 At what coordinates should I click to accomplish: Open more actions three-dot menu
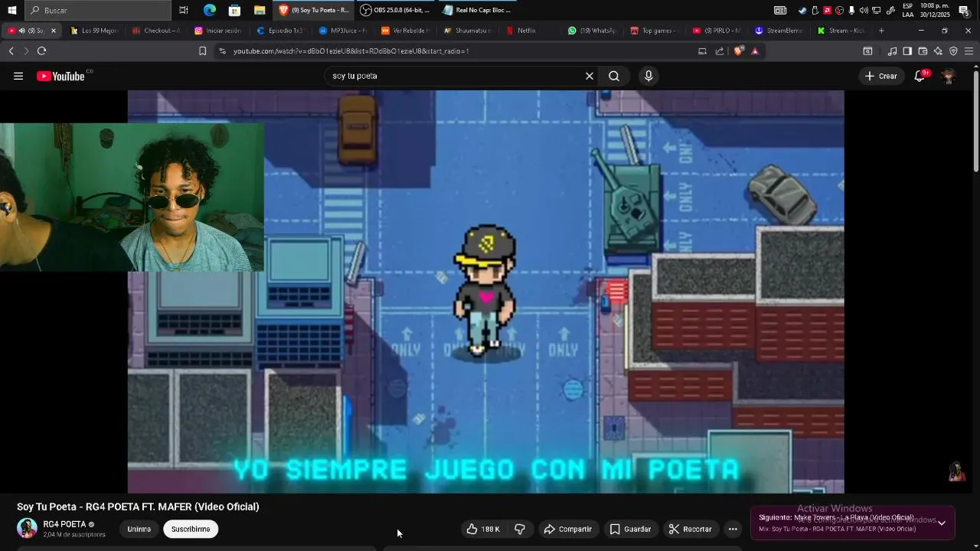(733, 529)
